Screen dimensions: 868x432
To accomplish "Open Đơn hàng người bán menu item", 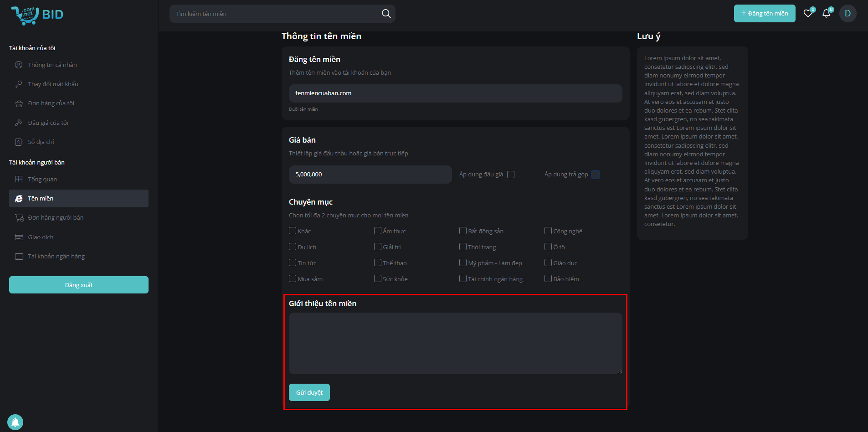I will click(56, 218).
